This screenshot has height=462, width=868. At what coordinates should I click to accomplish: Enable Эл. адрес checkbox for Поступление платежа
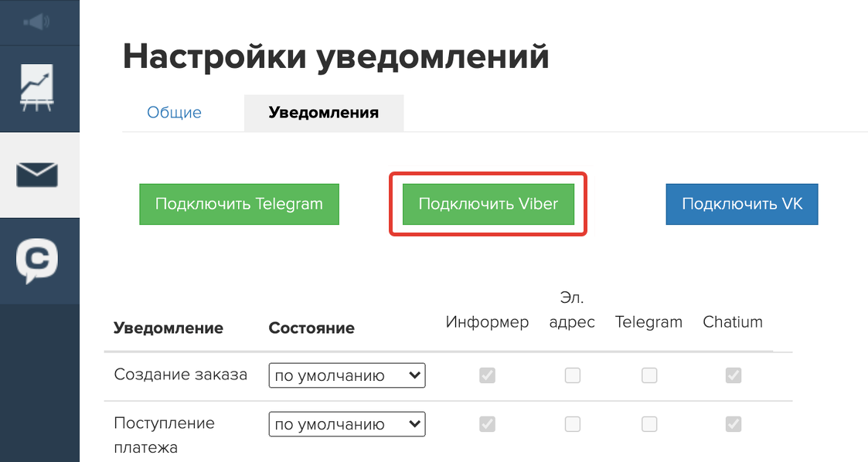pos(572,424)
